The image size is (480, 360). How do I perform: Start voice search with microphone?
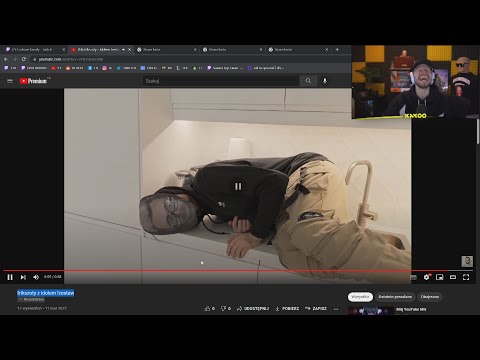coord(325,81)
